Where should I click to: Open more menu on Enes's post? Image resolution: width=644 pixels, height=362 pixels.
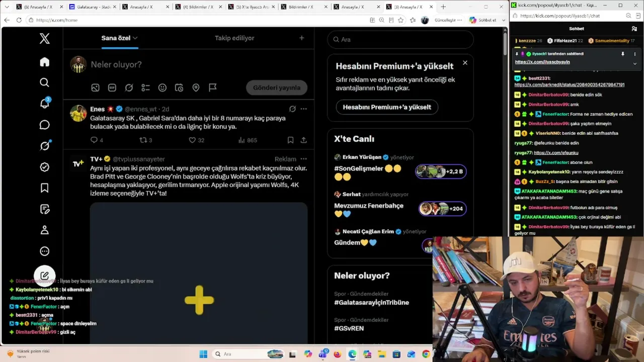click(x=303, y=109)
